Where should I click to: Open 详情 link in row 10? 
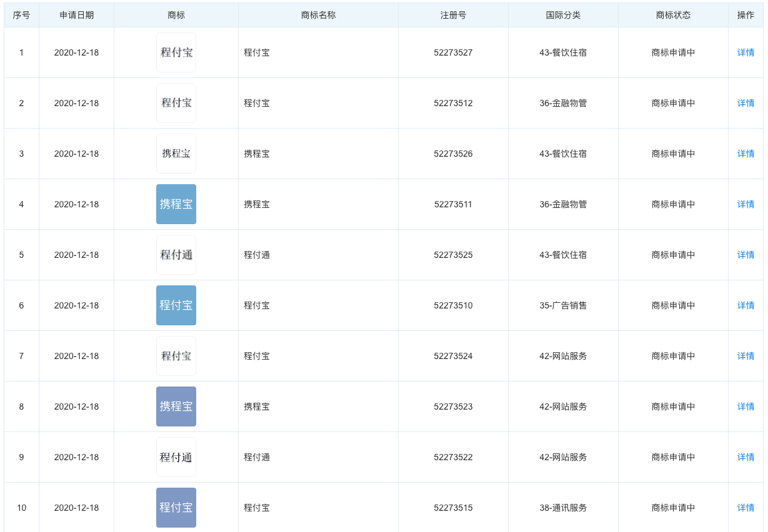click(746, 508)
